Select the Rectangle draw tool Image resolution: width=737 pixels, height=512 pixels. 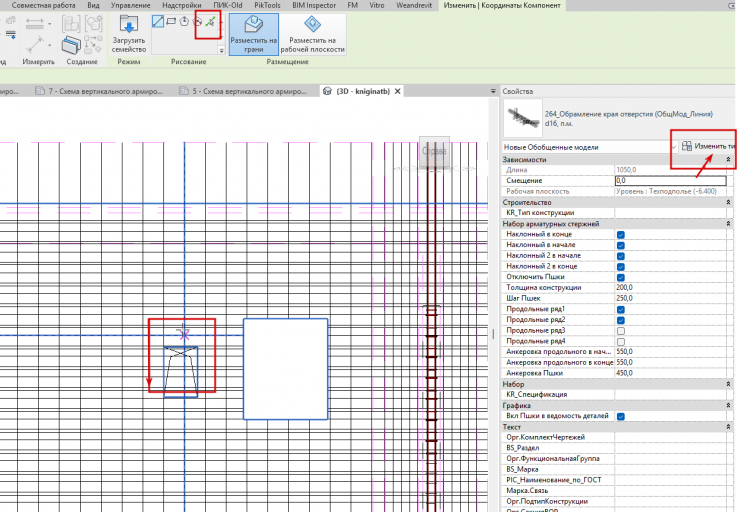171,22
